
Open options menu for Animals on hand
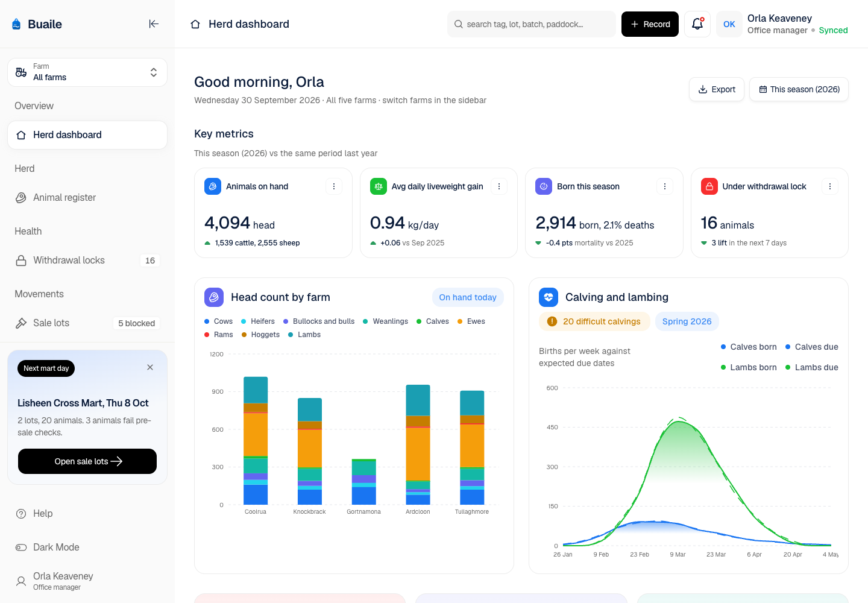tap(334, 186)
